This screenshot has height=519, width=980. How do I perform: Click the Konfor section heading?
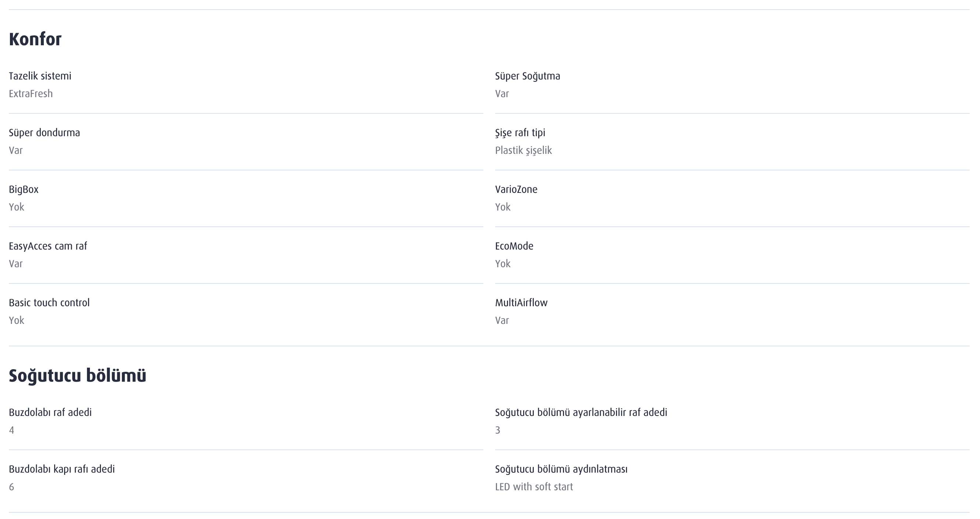point(35,39)
